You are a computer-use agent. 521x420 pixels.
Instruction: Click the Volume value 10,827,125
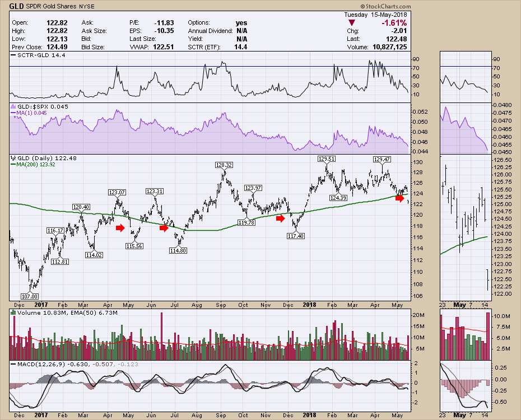click(x=390, y=47)
